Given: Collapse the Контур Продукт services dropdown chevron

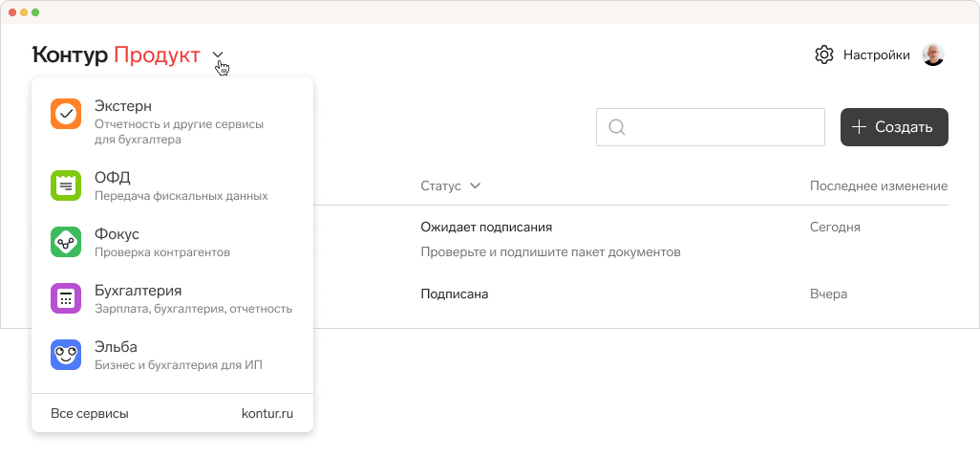Looking at the screenshot, I should [x=218, y=55].
